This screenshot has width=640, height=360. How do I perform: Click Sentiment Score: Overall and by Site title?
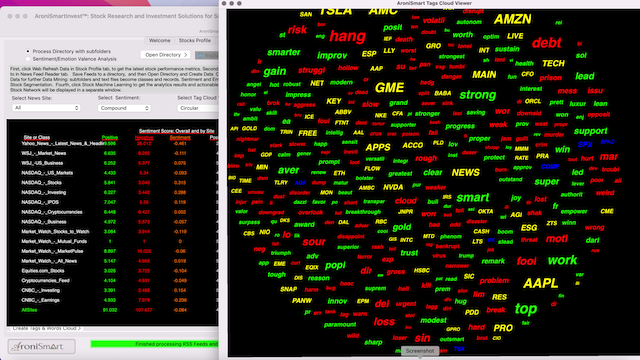(x=176, y=131)
